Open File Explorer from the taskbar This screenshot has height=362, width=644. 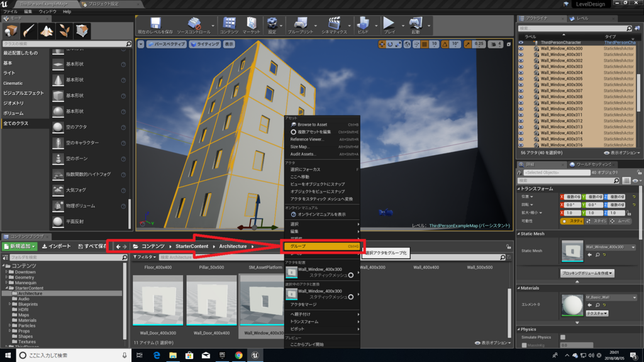pyautogui.click(x=173, y=356)
